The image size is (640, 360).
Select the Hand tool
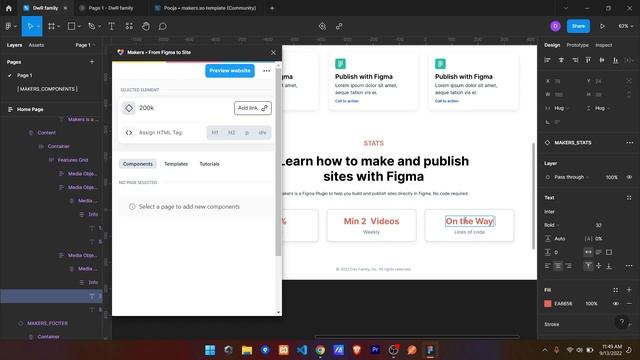pos(146,26)
